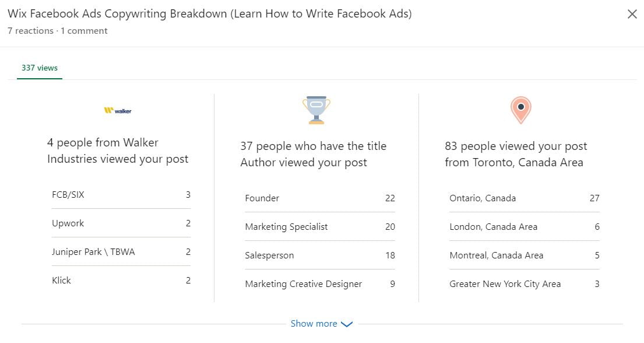The image size is (644, 343).
Task: Open the 1 comment link
Action: click(84, 31)
